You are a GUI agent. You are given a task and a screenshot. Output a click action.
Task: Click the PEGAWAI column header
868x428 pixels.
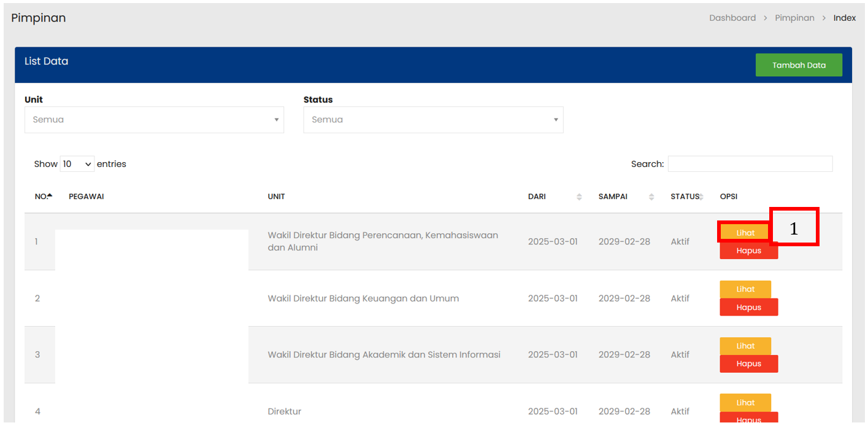[86, 196]
